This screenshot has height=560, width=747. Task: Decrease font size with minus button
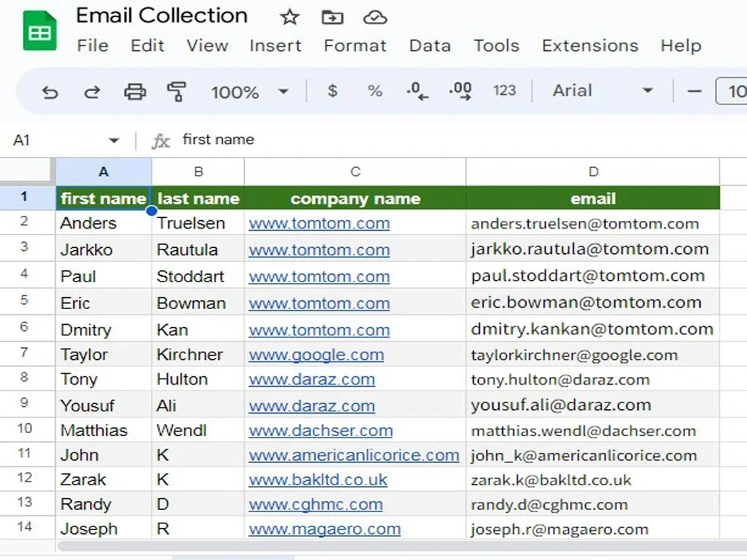(x=695, y=91)
